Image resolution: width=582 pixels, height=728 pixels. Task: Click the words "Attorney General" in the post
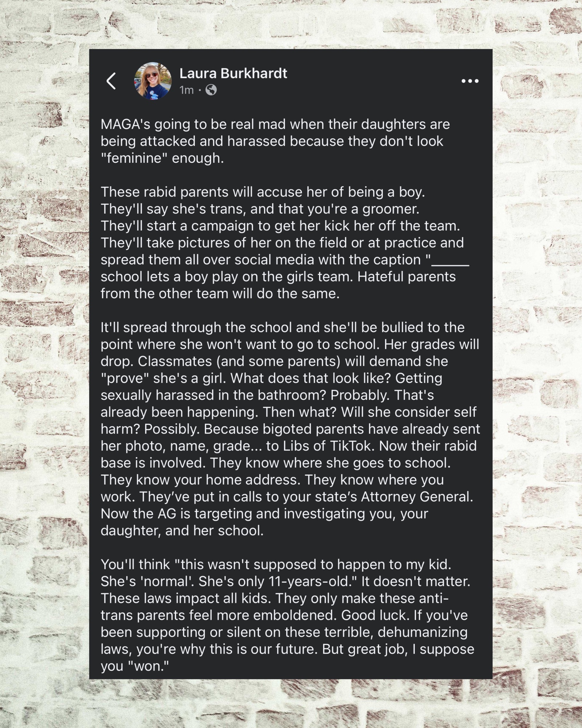pos(416,497)
